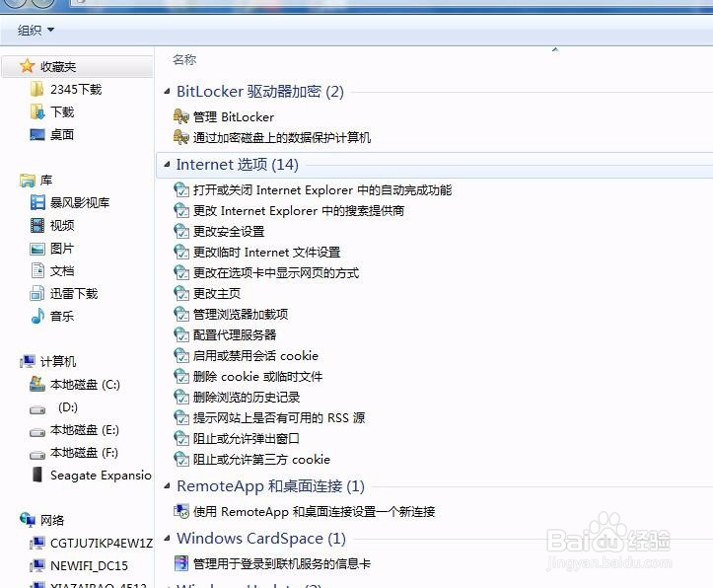713x588 pixels.
Task: Collapse the Windows CardSpace group
Action: [167, 539]
